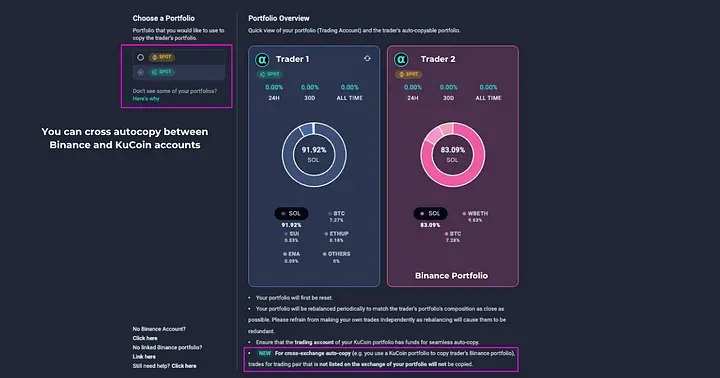Click the 30D return on Trader 1
The height and width of the screenshot is (378, 720).
point(309,92)
